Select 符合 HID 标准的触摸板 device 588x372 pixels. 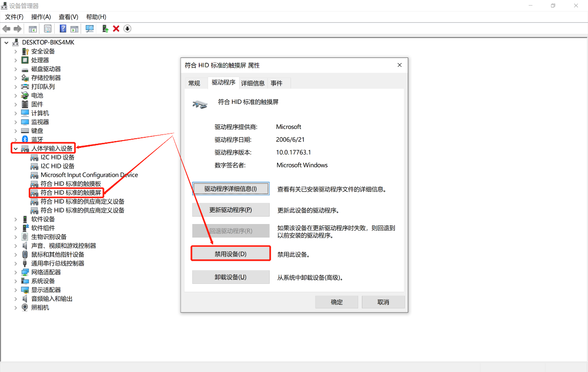click(x=70, y=184)
